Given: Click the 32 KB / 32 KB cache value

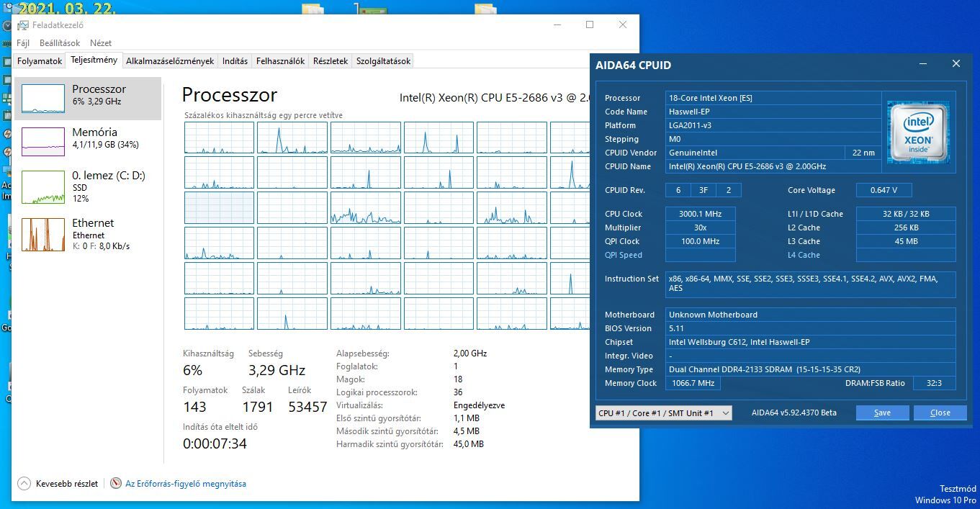Looking at the screenshot, I should [906, 214].
